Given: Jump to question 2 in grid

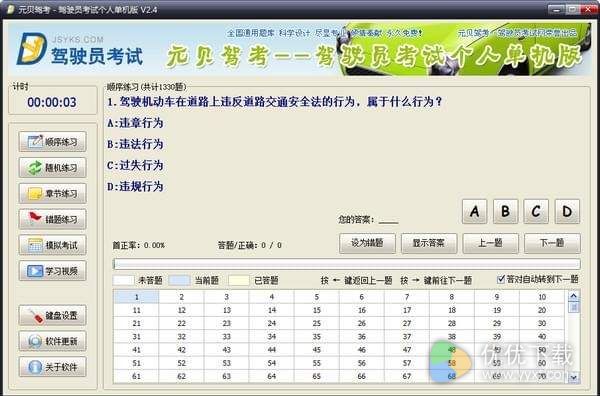Looking at the screenshot, I should click(181, 297).
